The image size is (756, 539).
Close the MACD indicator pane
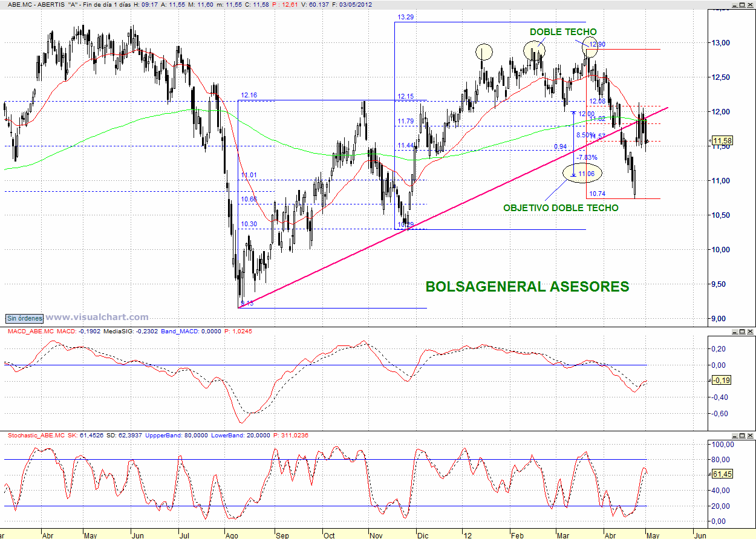tap(750, 332)
